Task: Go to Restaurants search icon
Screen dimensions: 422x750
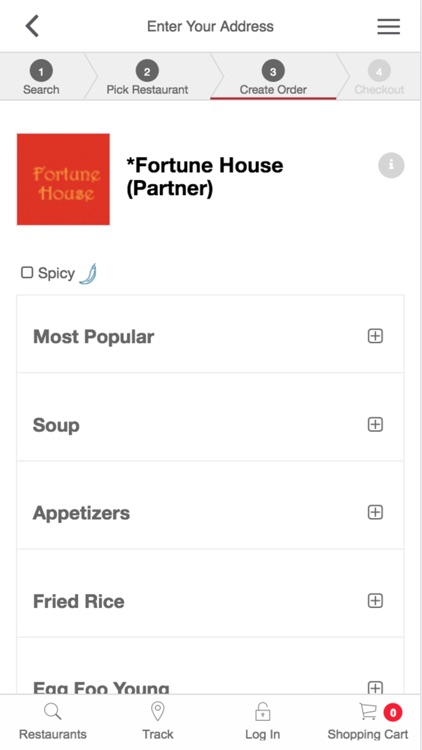Action: (x=53, y=712)
